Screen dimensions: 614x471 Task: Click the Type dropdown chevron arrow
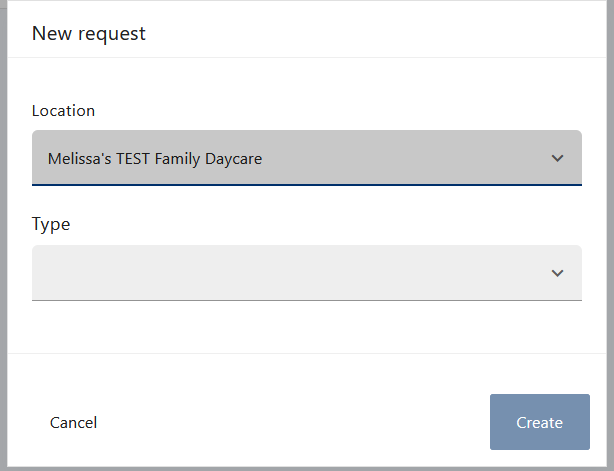557,273
